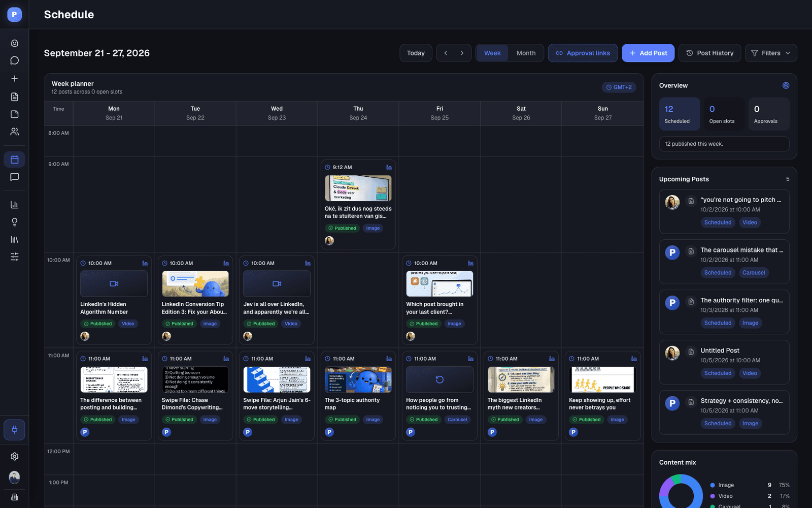The image size is (812, 508).
Task: Click the Carousel tag on Friday 11:00 AM post
Action: 457,420
